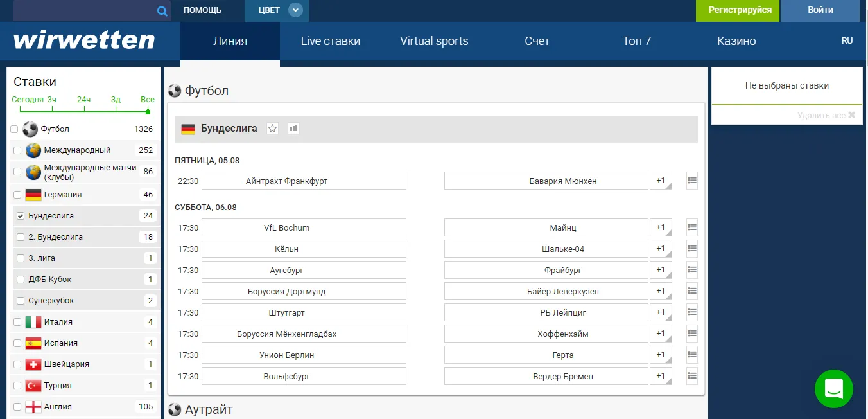This screenshot has width=868, height=419.
Task: Open the market list icon for VfL Bochum match
Action: 692,227
